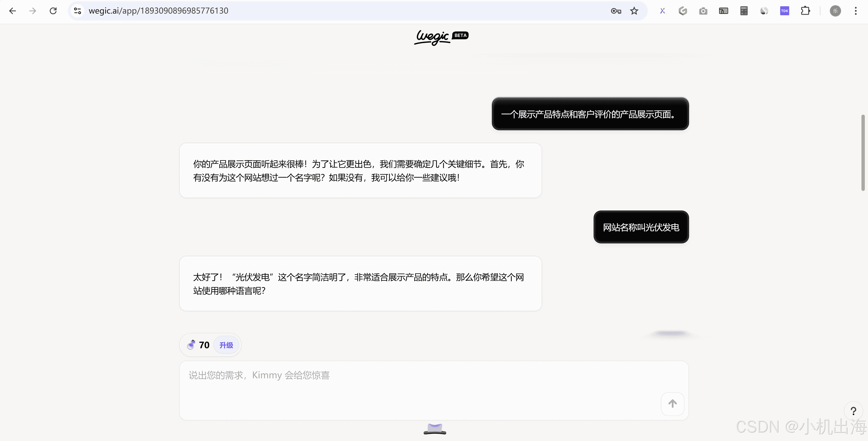Screen dimensions: 868x441
Task: Open the purple X extension icon
Action: pyautogui.click(x=662, y=11)
